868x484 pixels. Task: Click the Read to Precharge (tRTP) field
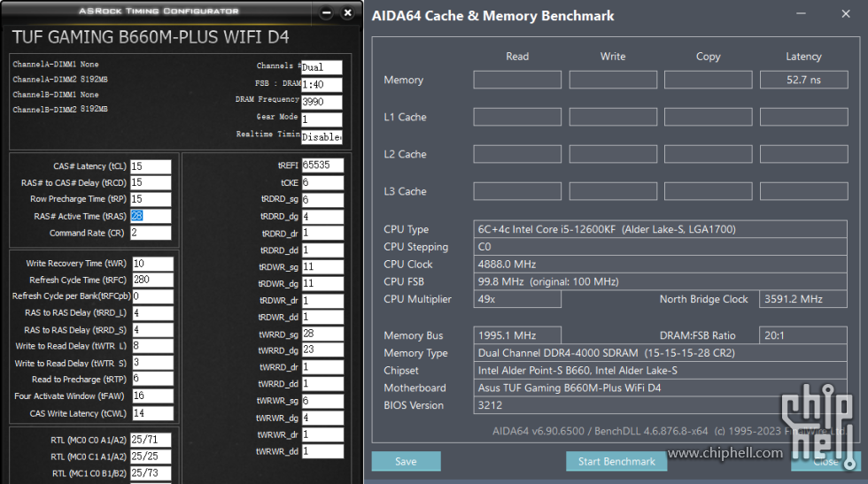[x=152, y=380]
